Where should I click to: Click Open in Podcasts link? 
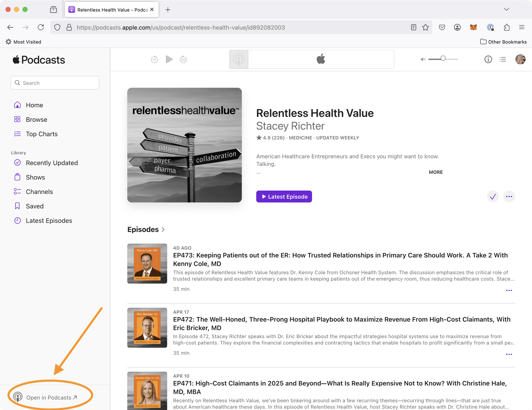coord(49,398)
